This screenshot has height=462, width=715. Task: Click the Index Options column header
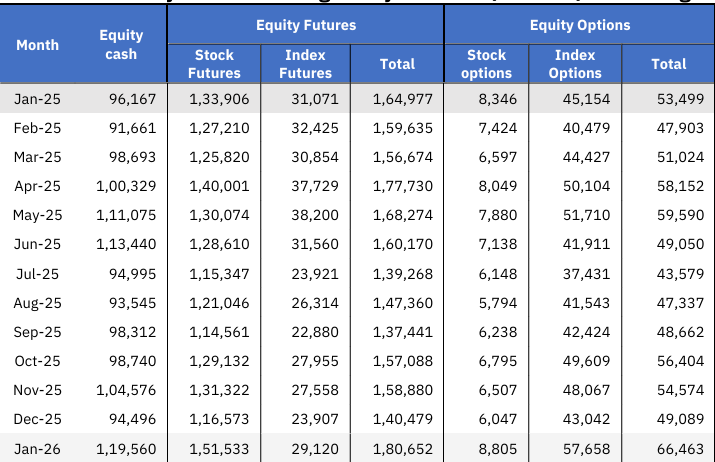pos(575,64)
